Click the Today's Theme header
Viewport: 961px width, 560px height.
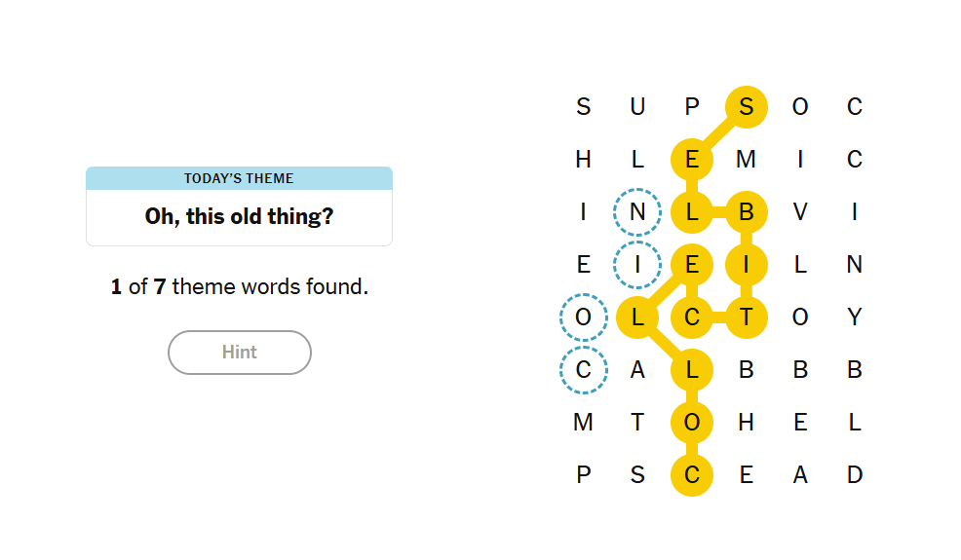coord(239,178)
